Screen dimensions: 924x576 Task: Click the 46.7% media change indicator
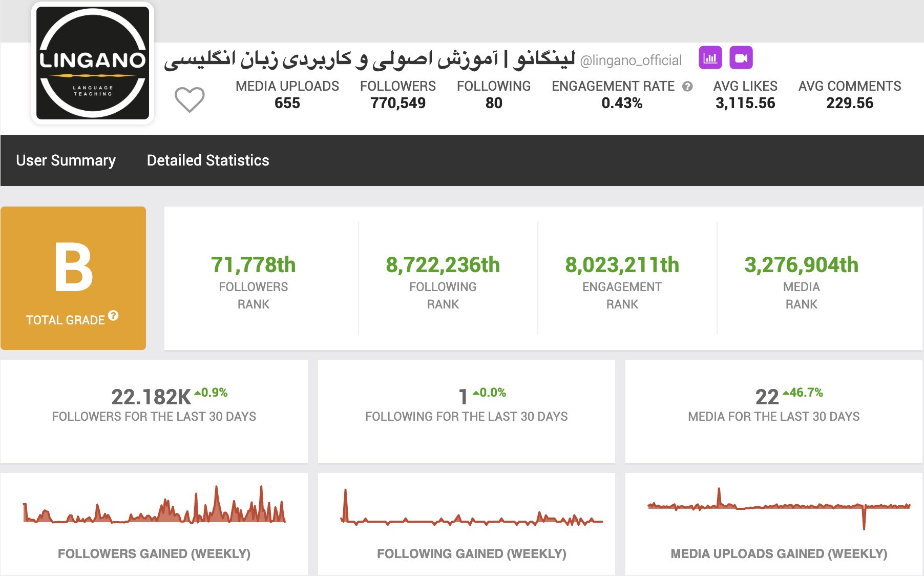803,393
